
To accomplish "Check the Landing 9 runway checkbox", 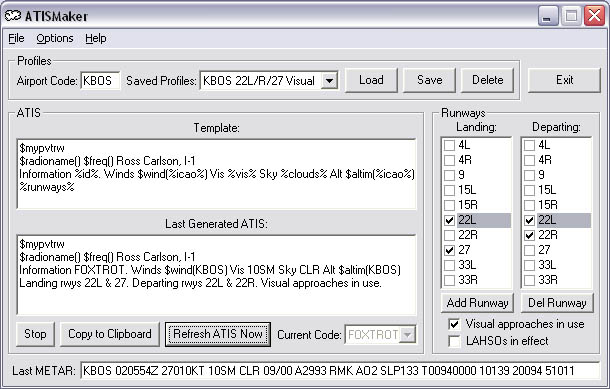I will [449, 175].
